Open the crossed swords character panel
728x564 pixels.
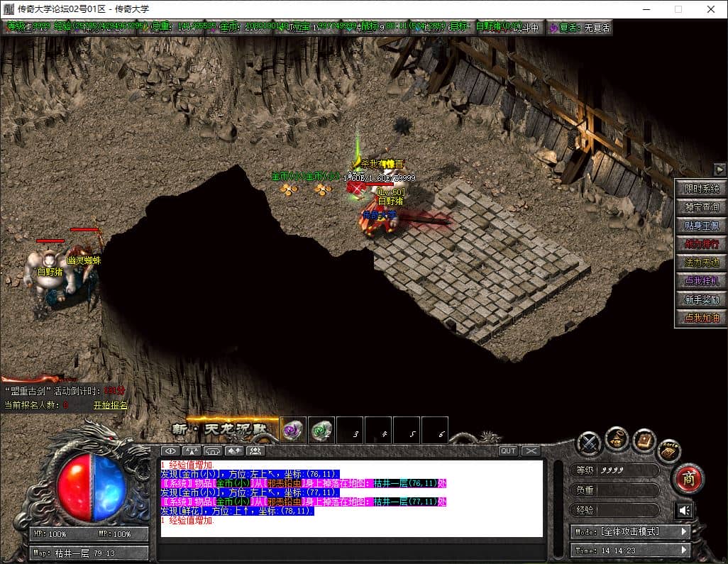[589, 443]
